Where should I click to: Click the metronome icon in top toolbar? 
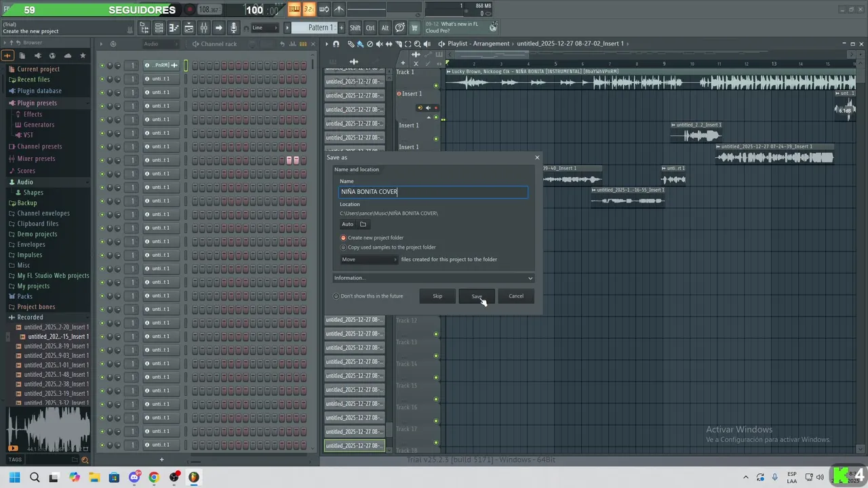(x=339, y=9)
